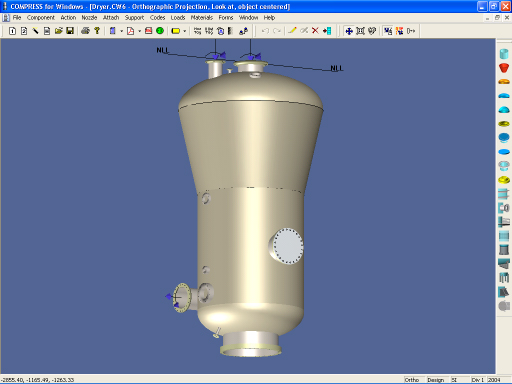Click the Div 1 status bar entry
512x384 pixels.
[478, 380]
